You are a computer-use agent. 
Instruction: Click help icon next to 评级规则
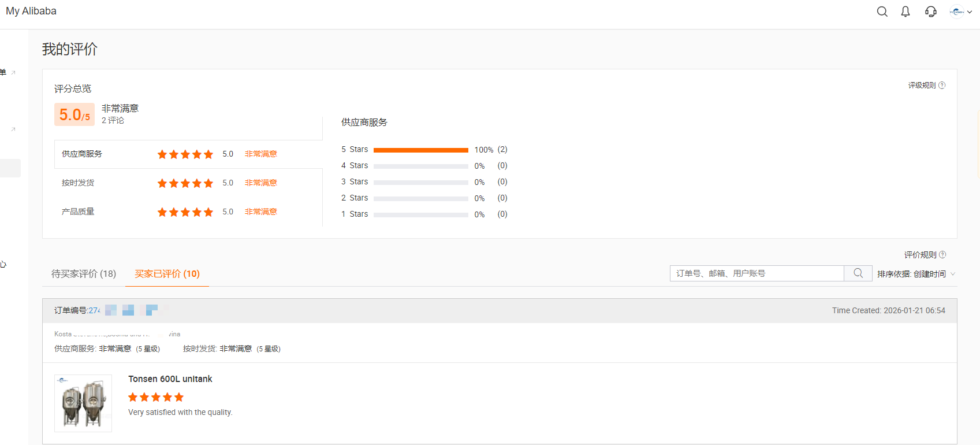click(x=942, y=86)
